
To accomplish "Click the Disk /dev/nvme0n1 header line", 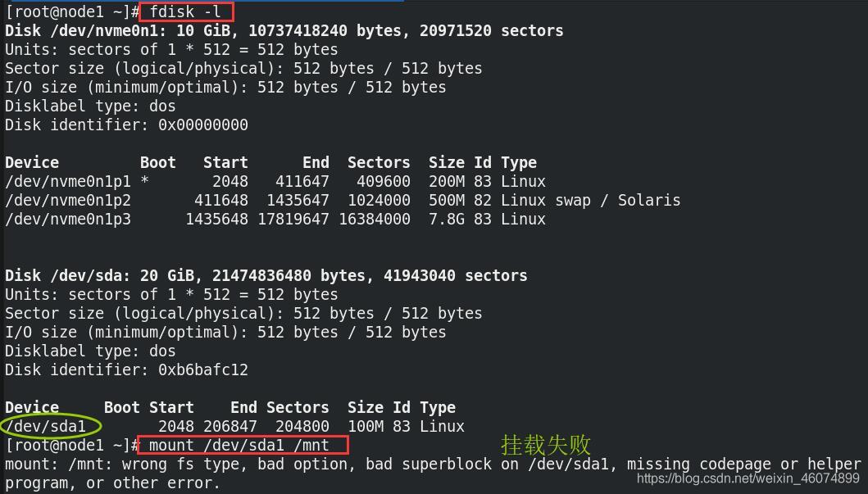I will point(284,30).
